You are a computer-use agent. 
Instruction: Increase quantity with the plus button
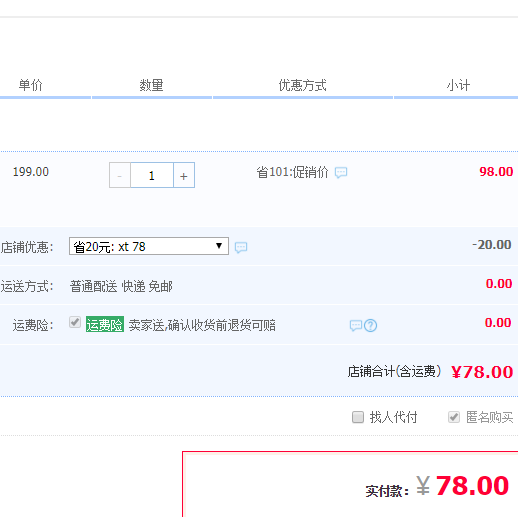pyautogui.click(x=184, y=175)
